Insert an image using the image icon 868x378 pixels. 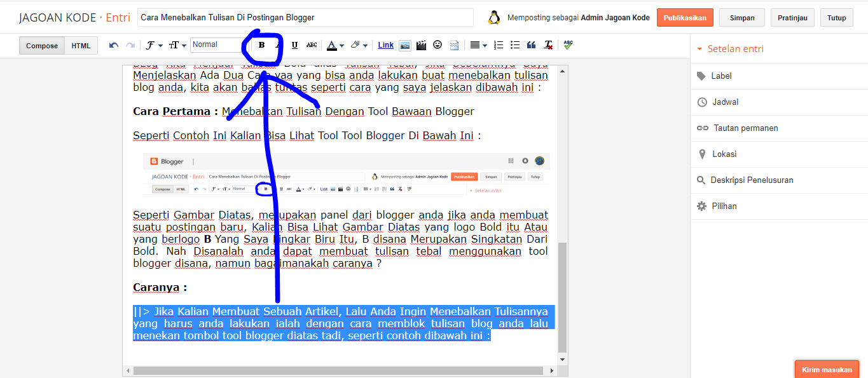(404, 44)
